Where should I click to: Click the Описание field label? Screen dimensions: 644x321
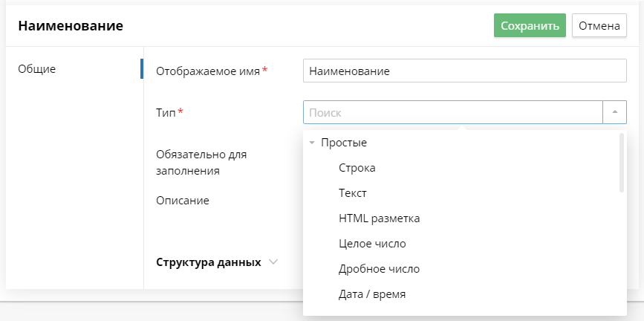click(183, 201)
